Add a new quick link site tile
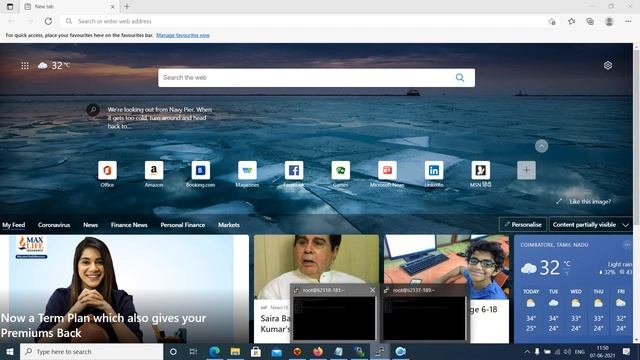Image resolution: width=640 pixels, height=360 pixels. 527,171
